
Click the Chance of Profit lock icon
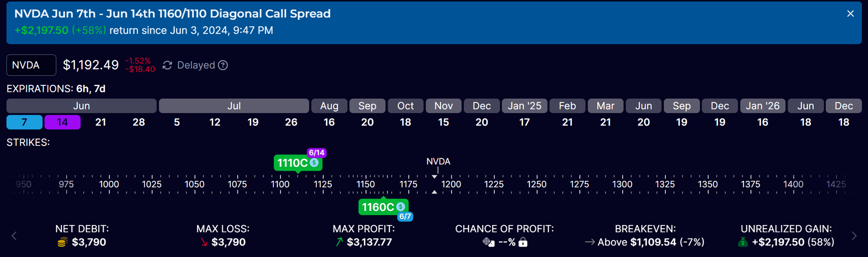click(523, 242)
